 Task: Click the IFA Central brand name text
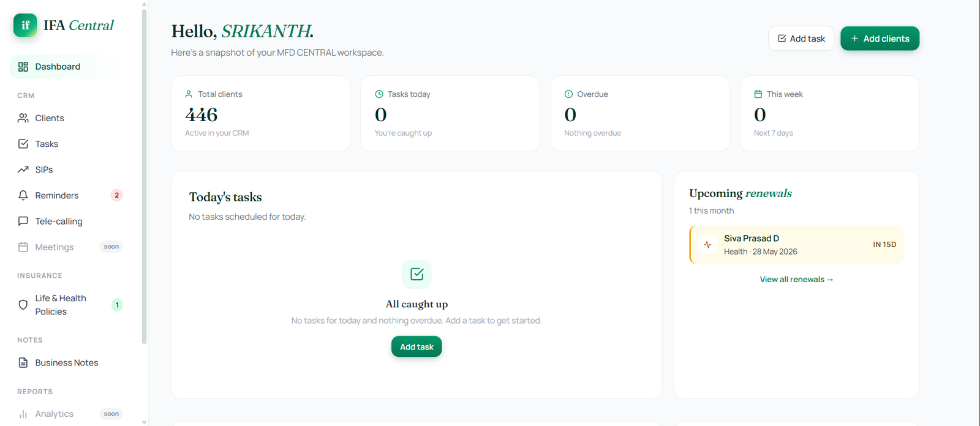[78, 25]
